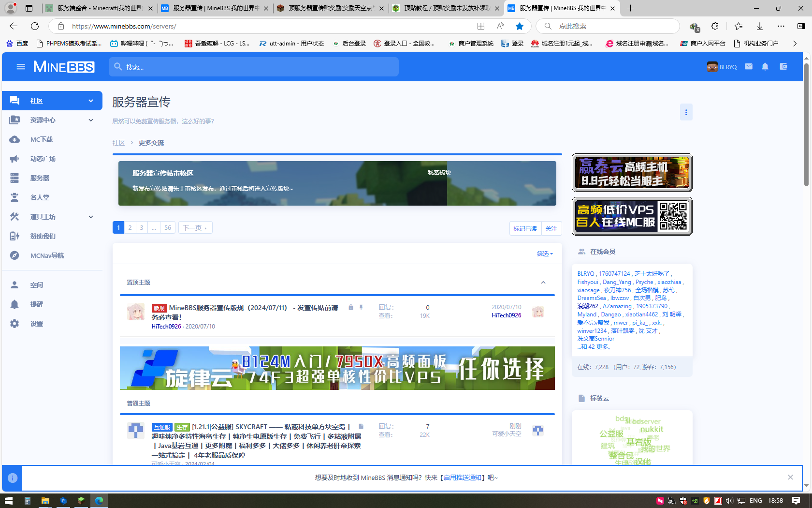Open the SKYCRAFT server thread
812x508 pixels.
pos(257,441)
